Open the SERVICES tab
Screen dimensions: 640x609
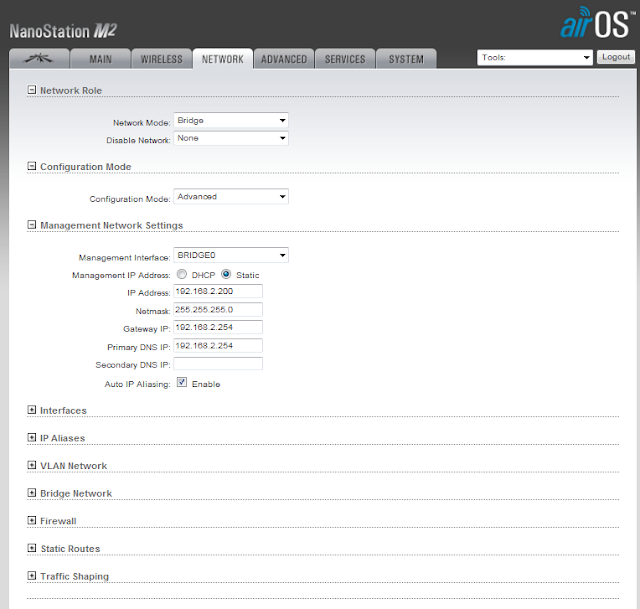(345, 59)
